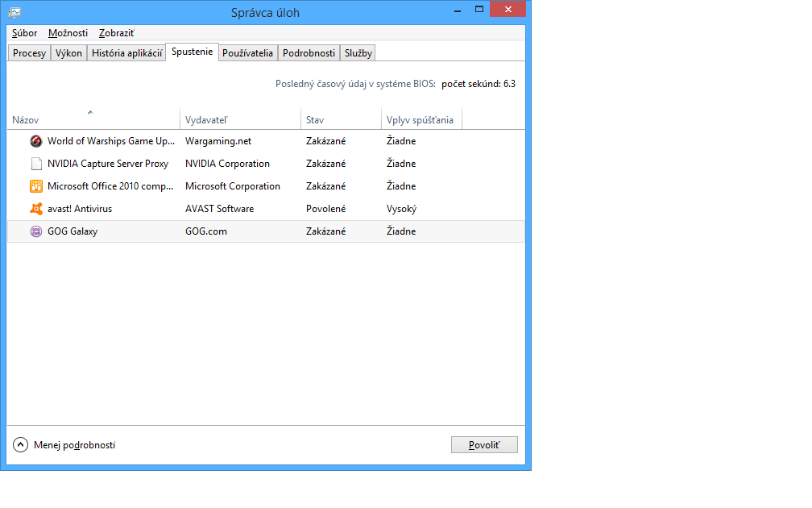Screen dimensions: 812x508
Task: Click the Povoliť button
Action: (x=484, y=445)
